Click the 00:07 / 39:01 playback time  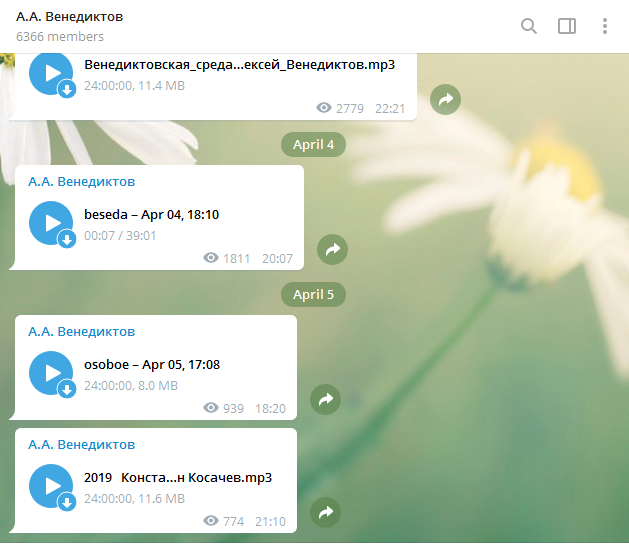pyautogui.click(x=120, y=235)
